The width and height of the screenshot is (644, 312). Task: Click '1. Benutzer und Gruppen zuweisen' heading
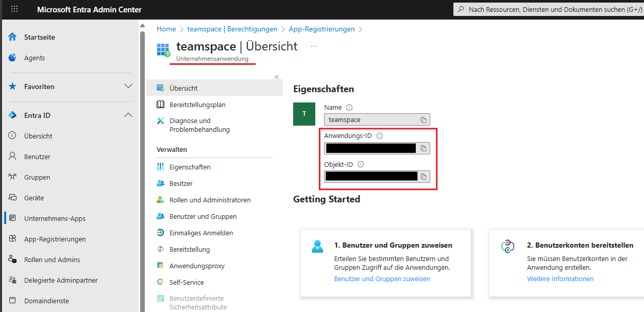(x=393, y=245)
